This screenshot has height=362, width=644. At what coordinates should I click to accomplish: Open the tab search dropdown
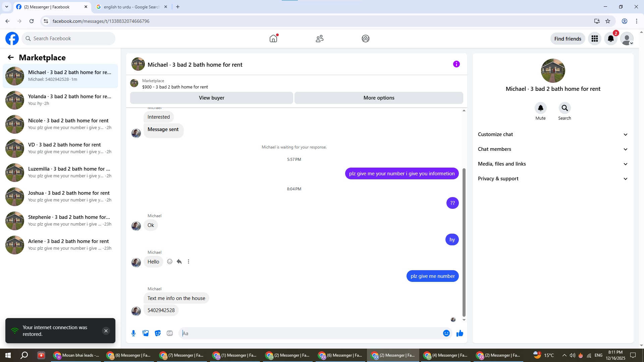coord(7,7)
